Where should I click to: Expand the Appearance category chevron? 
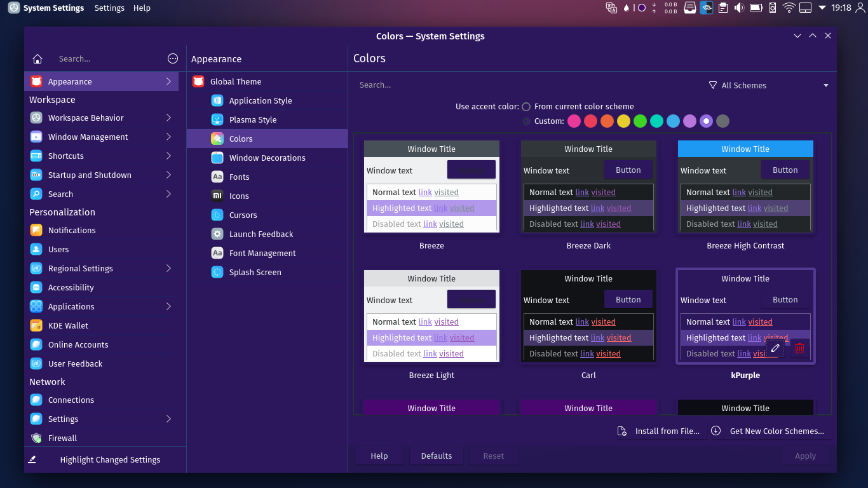pyautogui.click(x=168, y=81)
